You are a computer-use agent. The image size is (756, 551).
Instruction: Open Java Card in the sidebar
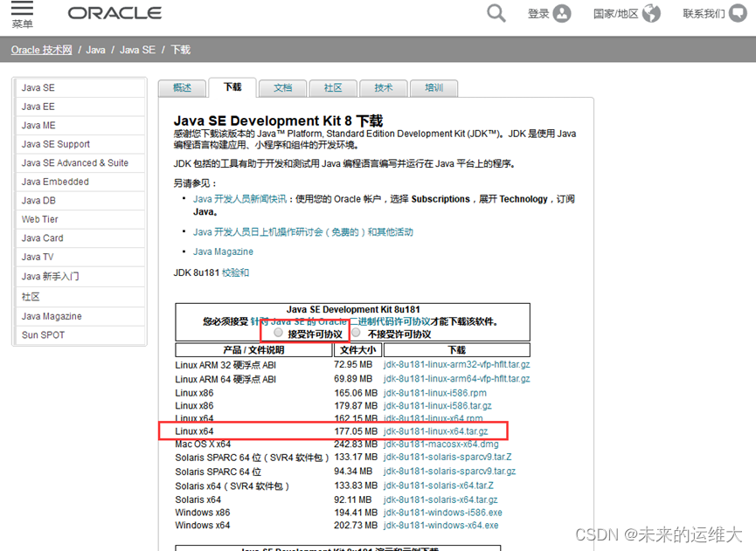[x=79, y=238]
